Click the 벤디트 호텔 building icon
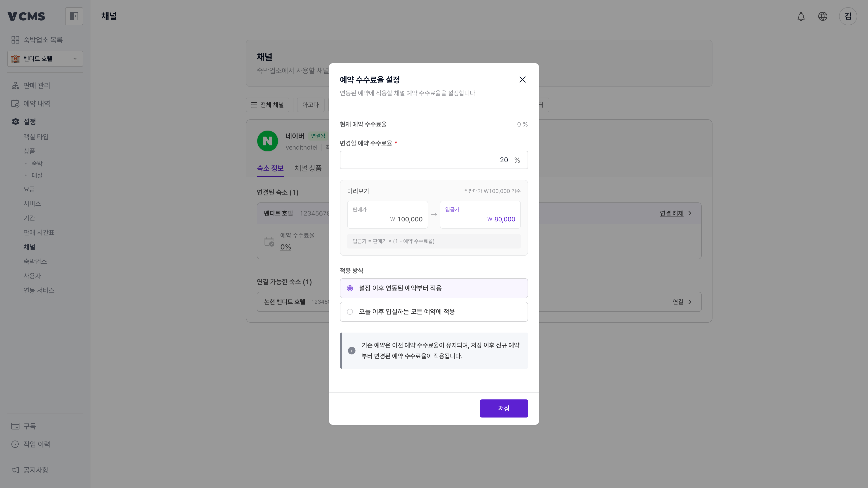This screenshot has width=868, height=488. coord(15,59)
